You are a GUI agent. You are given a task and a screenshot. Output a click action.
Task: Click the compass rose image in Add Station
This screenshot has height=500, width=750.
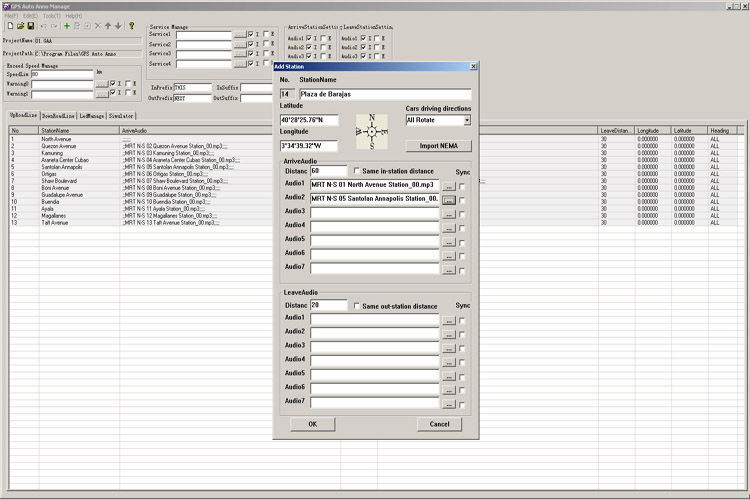click(372, 132)
